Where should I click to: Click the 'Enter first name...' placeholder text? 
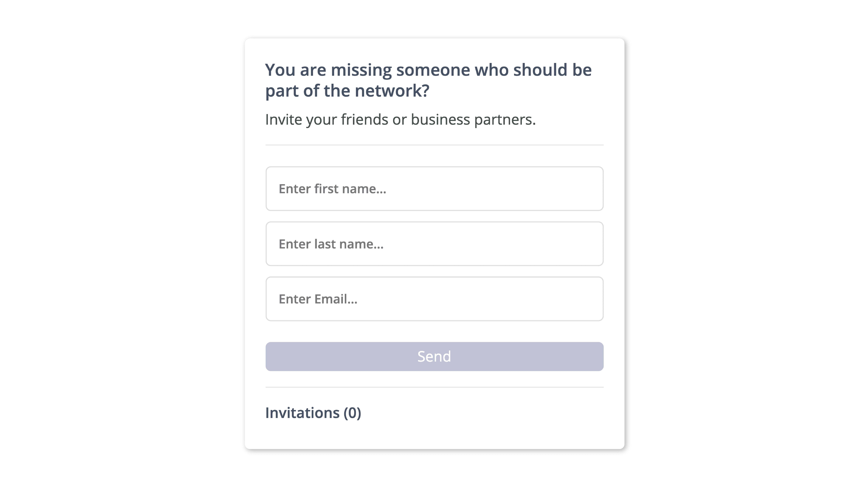(332, 189)
